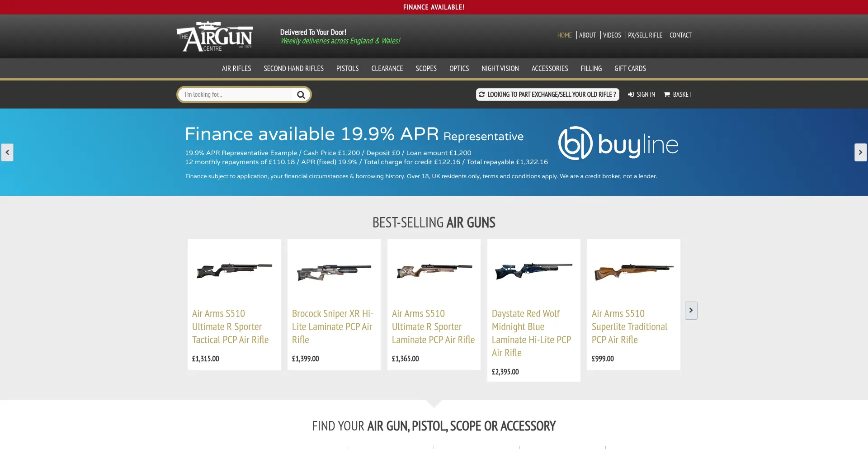
Task: Open the Second Hand Rifles menu
Action: coord(294,69)
